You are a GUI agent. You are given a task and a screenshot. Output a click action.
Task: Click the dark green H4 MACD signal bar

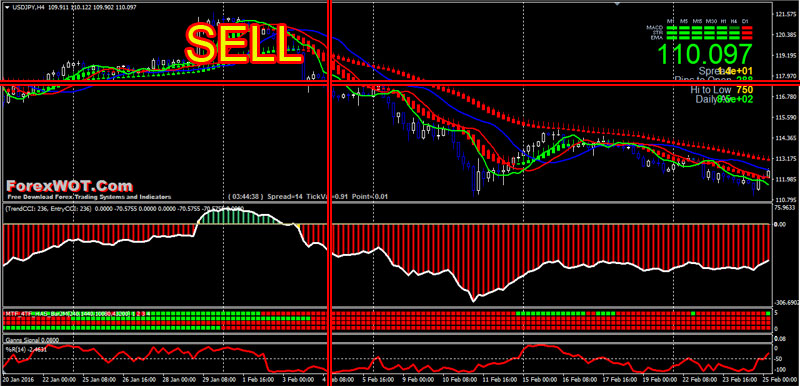pyautogui.click(x=734, y=28)
